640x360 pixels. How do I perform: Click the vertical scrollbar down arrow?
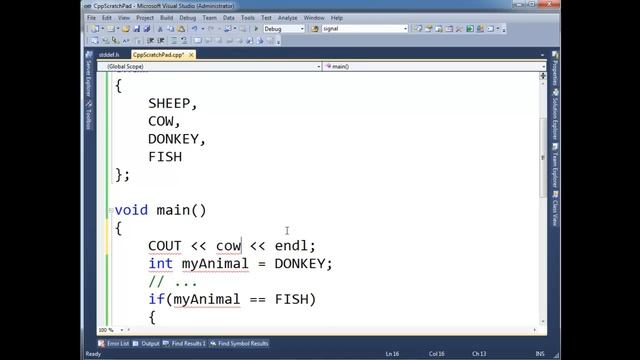pos(542,322)
